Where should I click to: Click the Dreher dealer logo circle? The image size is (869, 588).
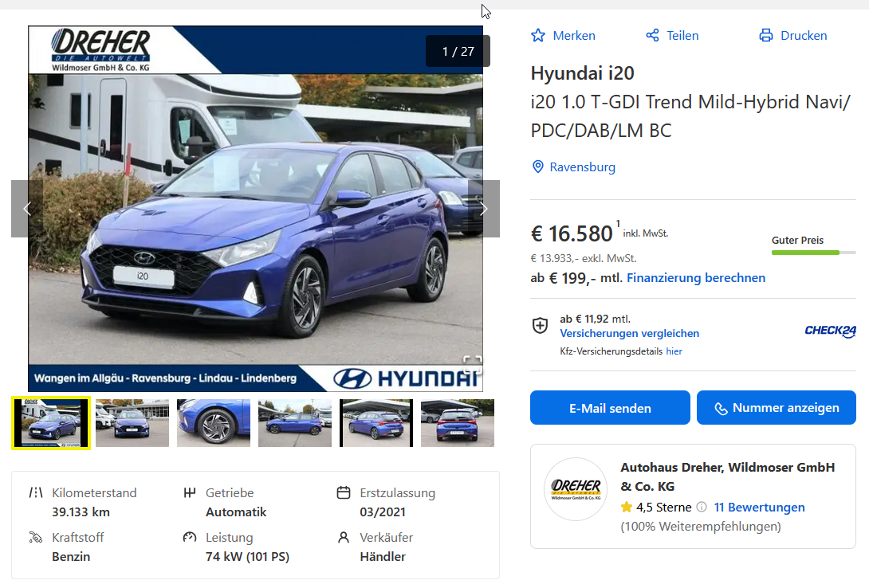tap(576, 489)
